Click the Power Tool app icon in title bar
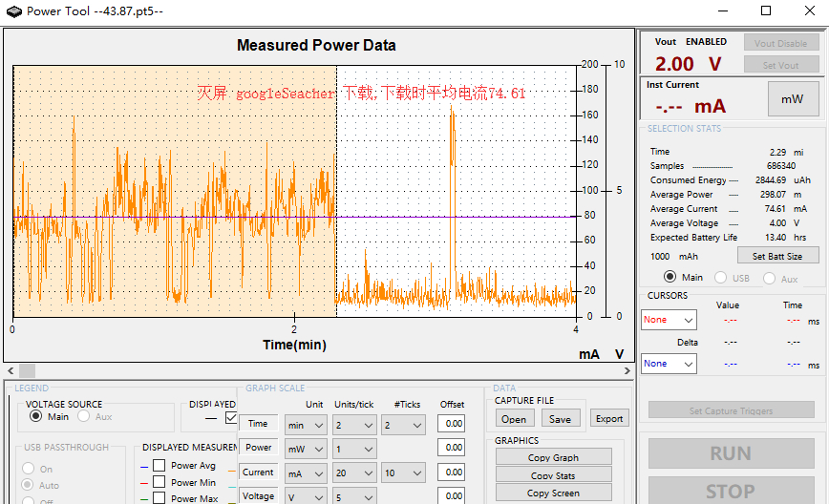Image resolution: width=829 pixels, height=504 pixels. click(x=14, y=11)
